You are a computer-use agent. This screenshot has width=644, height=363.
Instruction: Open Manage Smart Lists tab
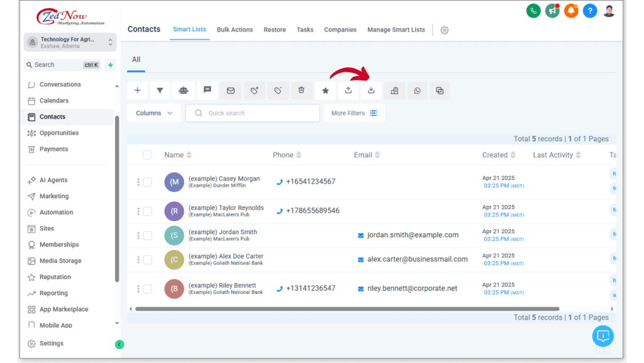tap(396, 30)
